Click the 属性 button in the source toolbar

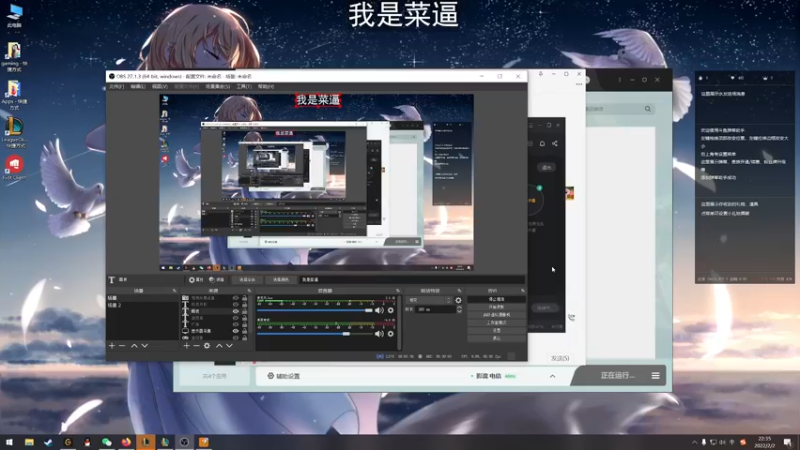(196, 280)
